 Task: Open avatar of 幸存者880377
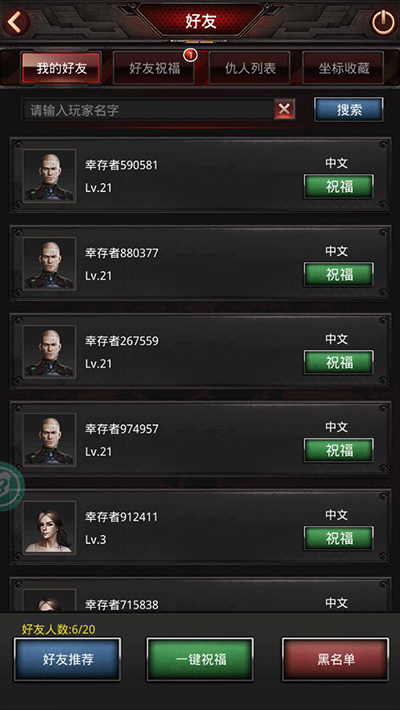[49, 264]
